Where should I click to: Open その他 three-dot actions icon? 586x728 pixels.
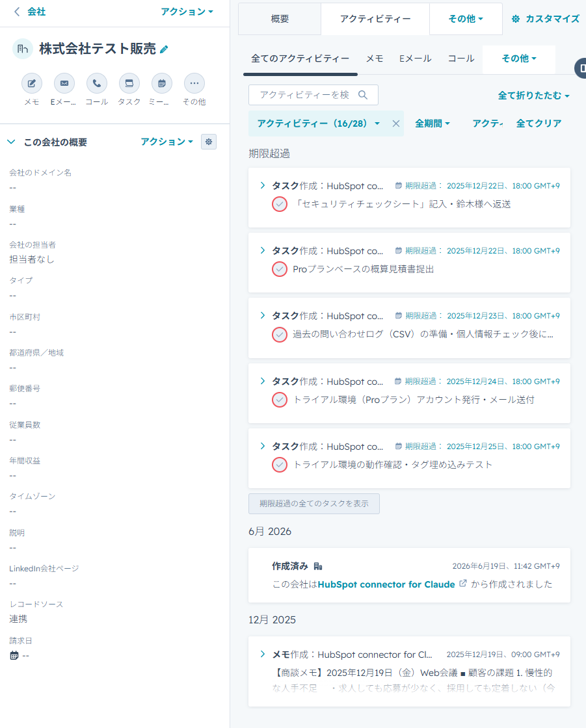[x=194, y=84]
